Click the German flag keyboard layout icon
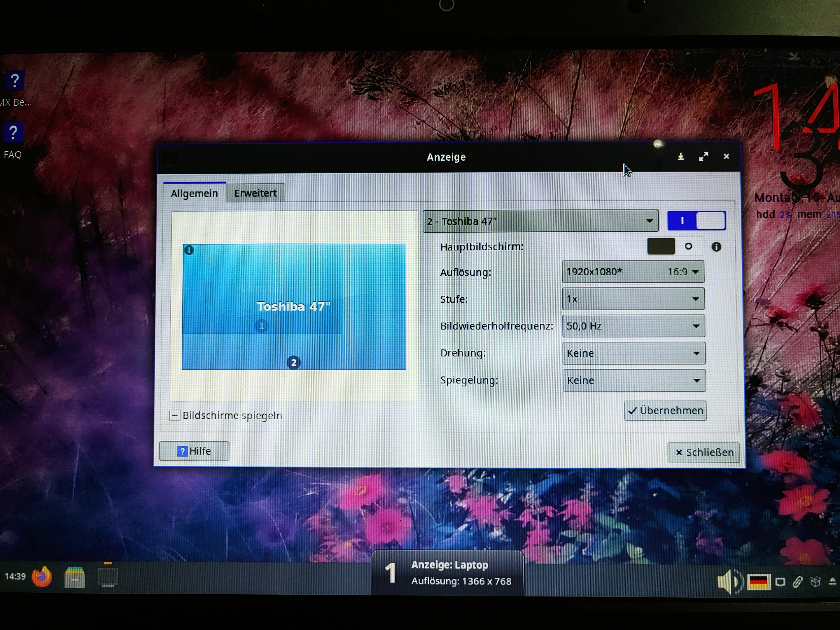This screenshot has width=840, height=630. 758,582
